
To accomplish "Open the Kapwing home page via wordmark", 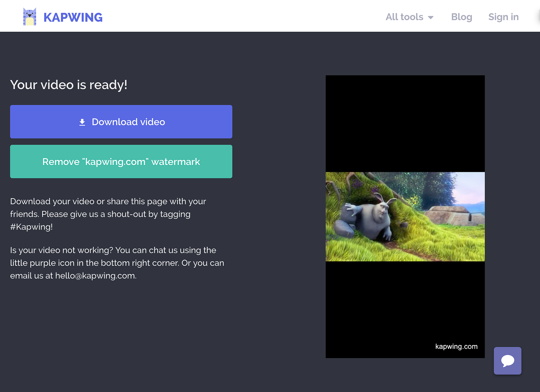I will click(73, 17).
